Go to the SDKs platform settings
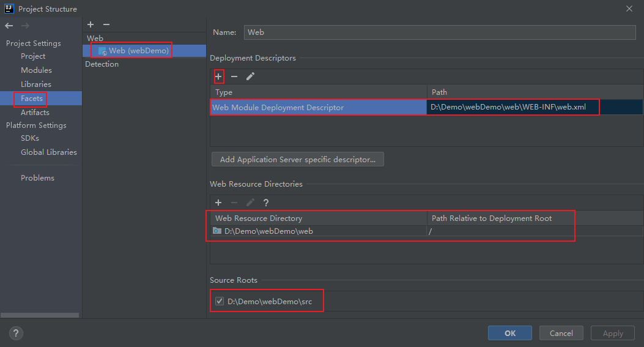 click(30, 138)
